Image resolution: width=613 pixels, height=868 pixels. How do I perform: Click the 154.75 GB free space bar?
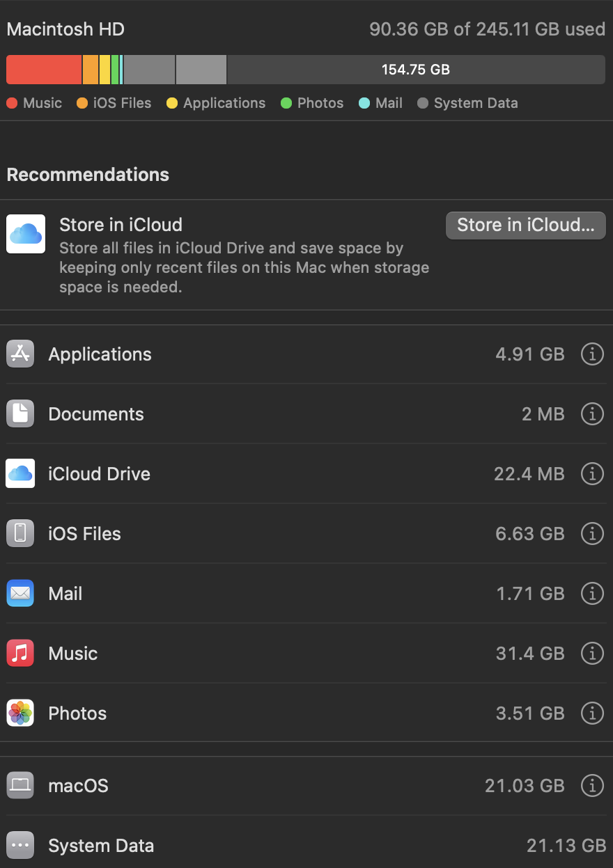pyautogui.click(x=416, y=70)
